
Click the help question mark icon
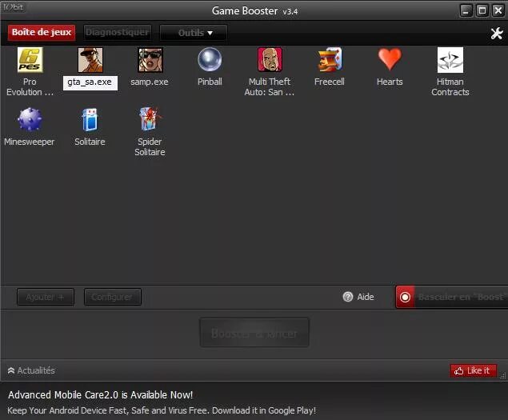[x=348, y=297]
